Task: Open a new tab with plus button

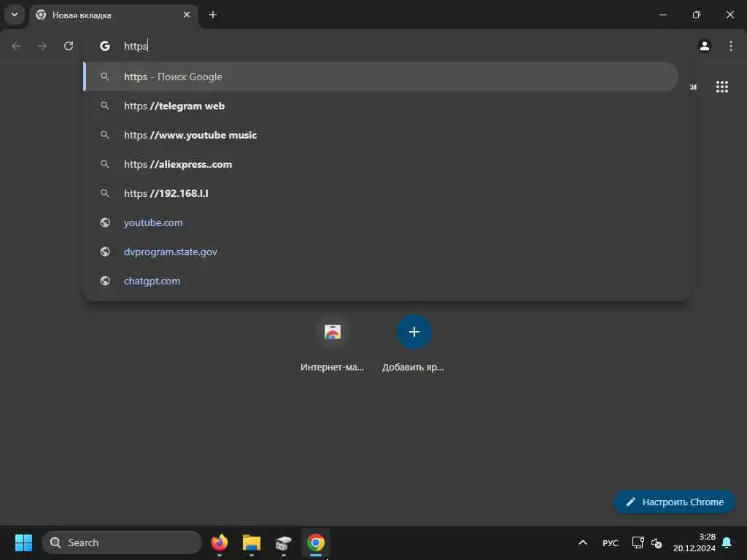Action: [x=213, y=15]
